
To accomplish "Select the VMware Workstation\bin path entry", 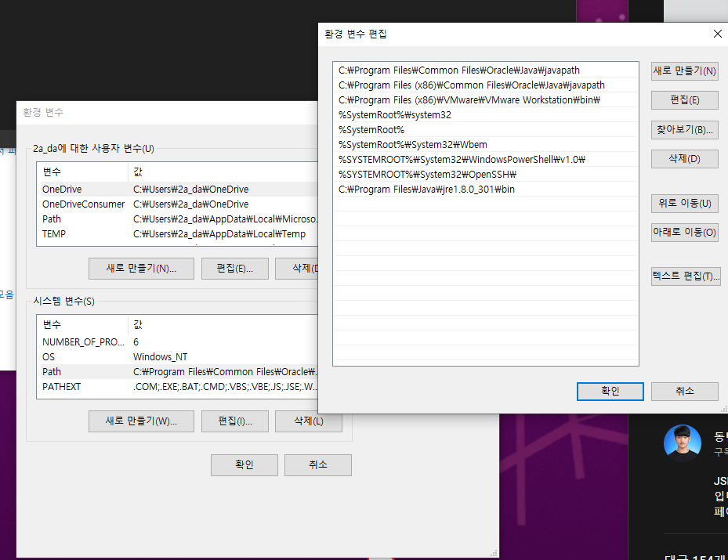I will pos(486,99).
